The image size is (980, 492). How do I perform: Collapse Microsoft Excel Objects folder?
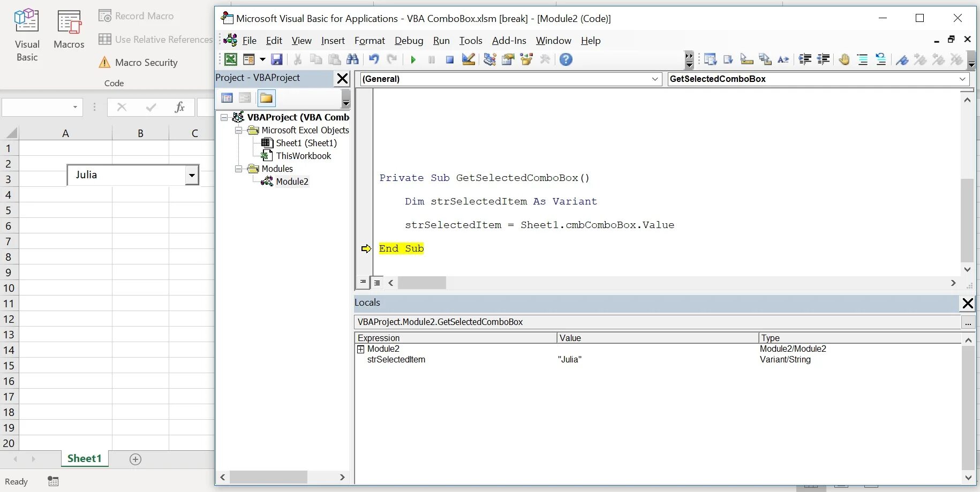tap(238, 130)
